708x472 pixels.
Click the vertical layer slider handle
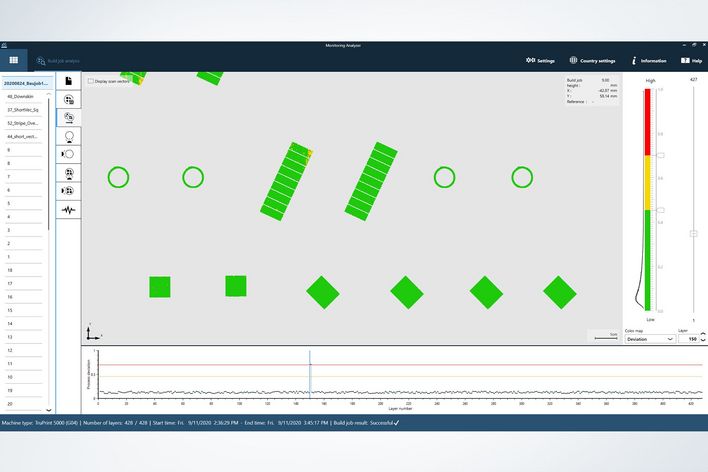694,233
